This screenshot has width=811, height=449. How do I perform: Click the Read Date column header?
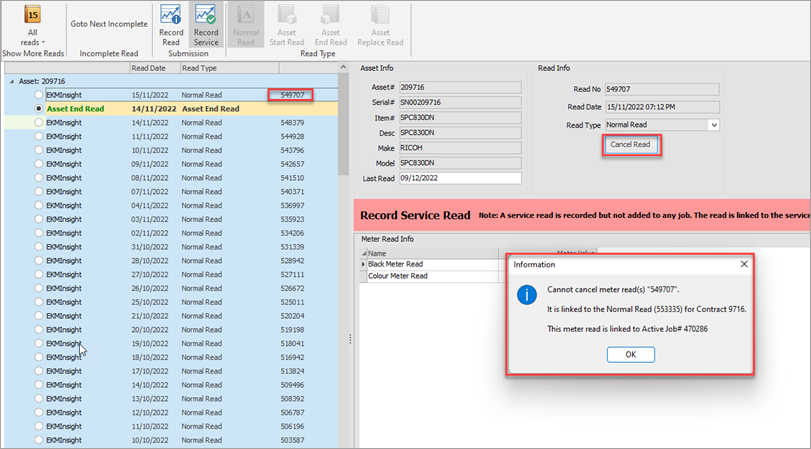click(148, 68)
